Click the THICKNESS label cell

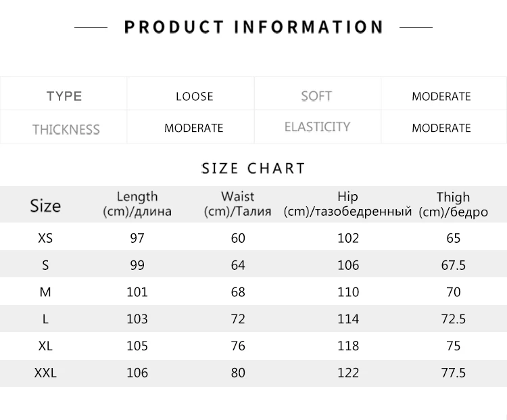(66, 129)
